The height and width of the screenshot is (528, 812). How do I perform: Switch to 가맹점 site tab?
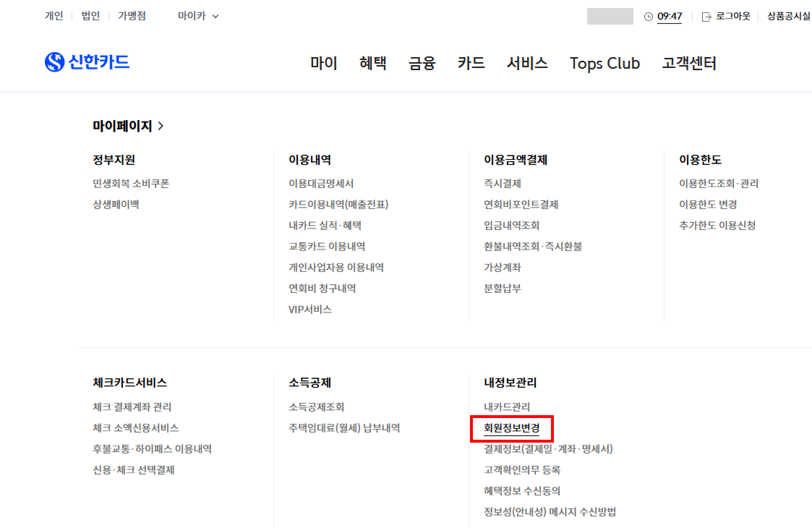point(132,16)
